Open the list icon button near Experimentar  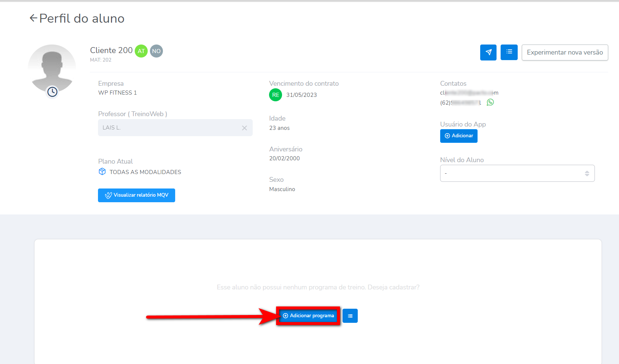tap(509, 52)
